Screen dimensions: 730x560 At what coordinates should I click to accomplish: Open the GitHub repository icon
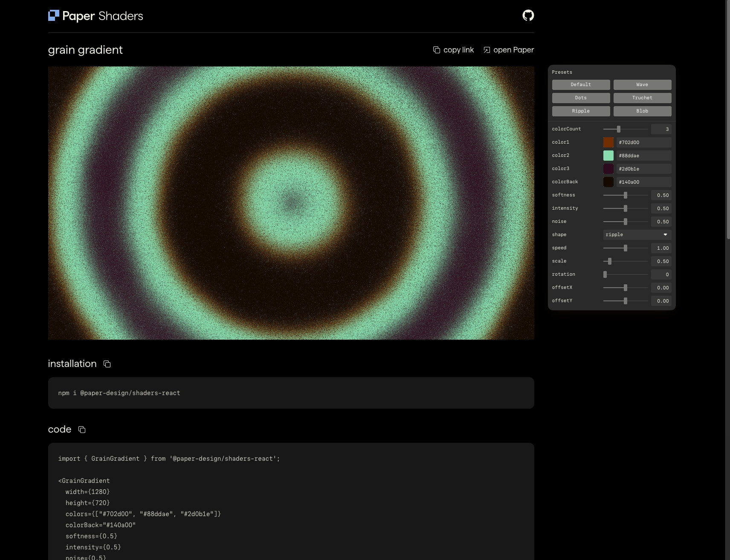pos(528,15)
